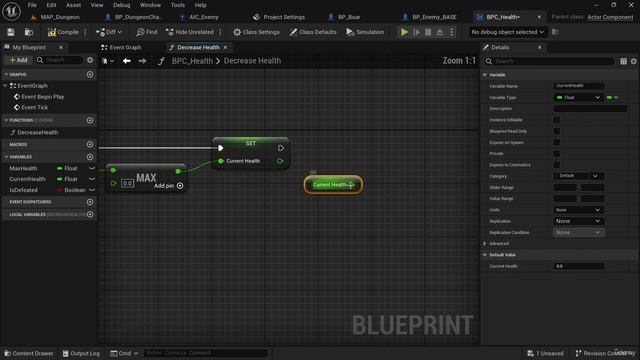The width and height of the screenshot is (640, 360).
Task: Add a new event dispatcher
Action: tap(90, 202)
